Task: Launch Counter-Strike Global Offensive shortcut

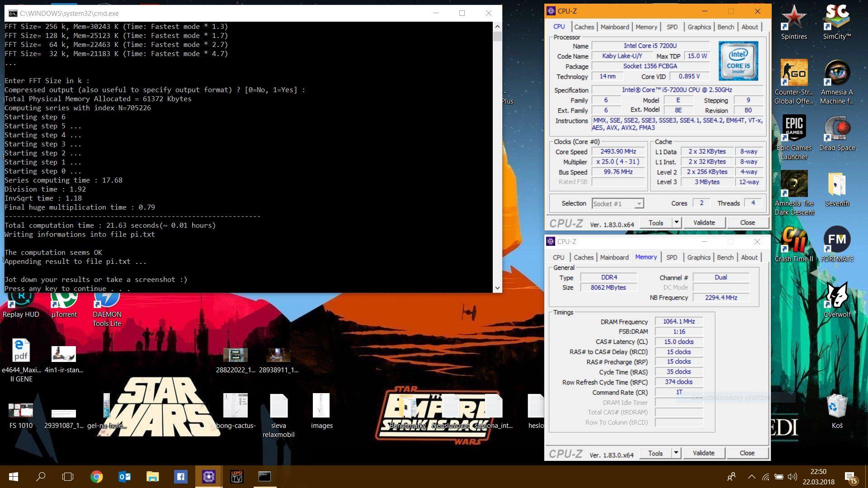Action: click(794, 81)
